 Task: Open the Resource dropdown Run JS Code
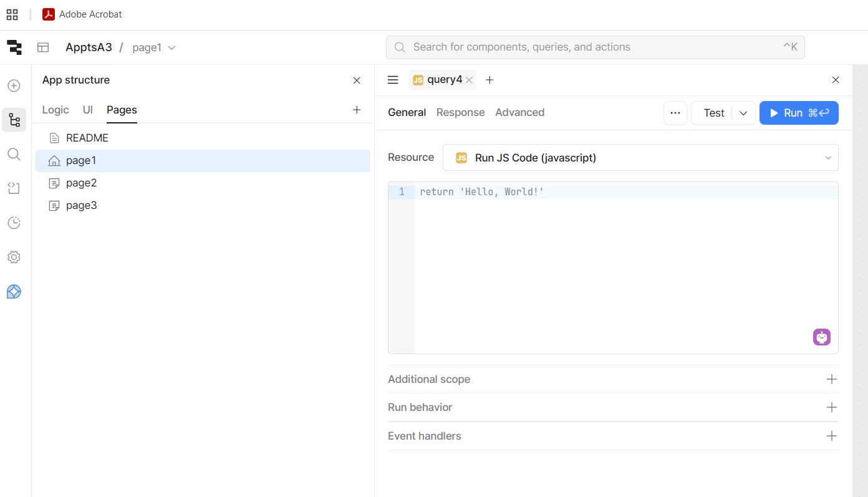coord(640,158)
